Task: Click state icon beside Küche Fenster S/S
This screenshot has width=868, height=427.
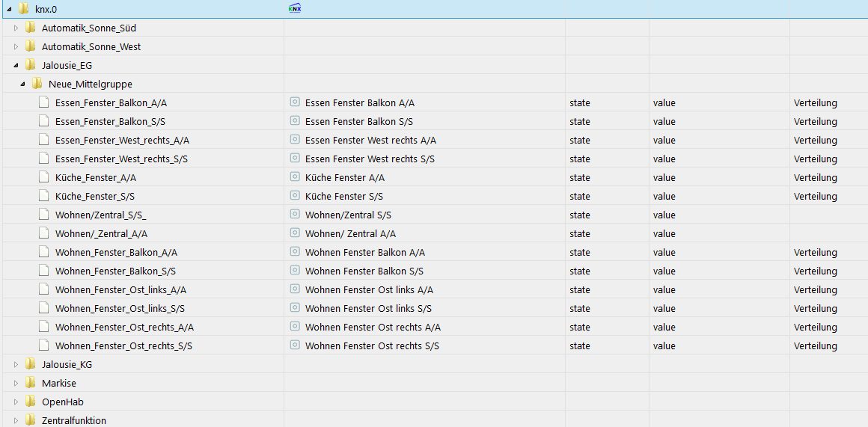Action: click(x=295, y=195)
